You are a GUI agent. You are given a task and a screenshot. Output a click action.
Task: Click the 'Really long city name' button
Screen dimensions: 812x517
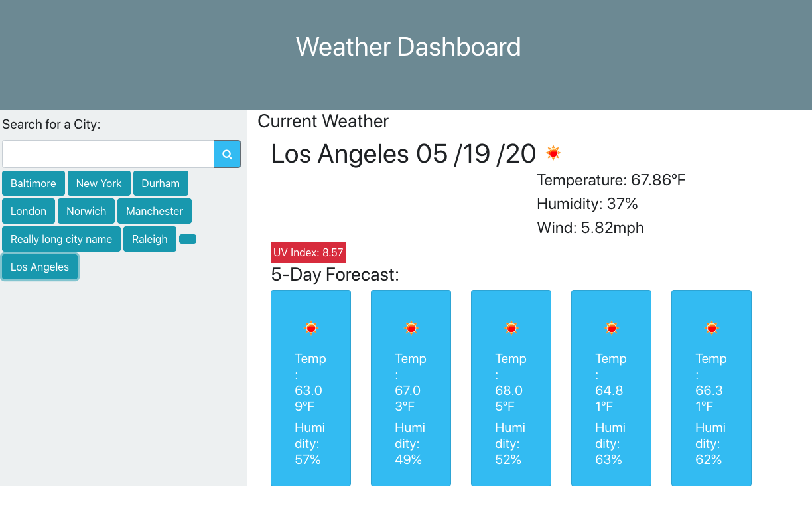click(x=61, y=239)
